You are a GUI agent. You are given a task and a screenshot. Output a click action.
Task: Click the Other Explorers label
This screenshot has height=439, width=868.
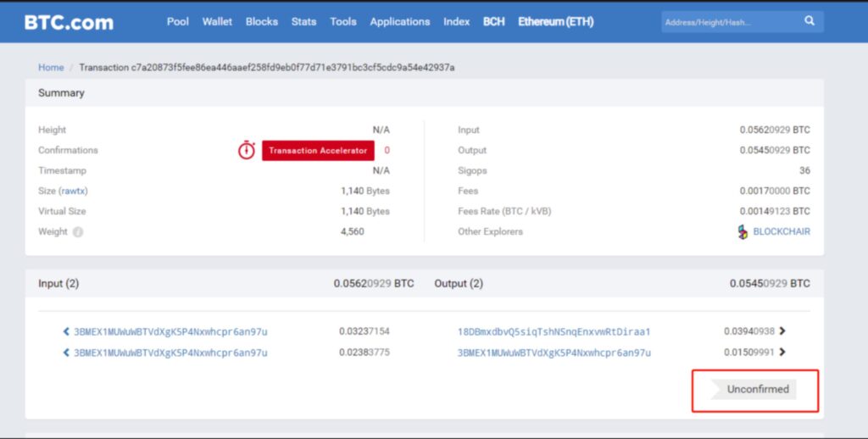tap(490, 231)
